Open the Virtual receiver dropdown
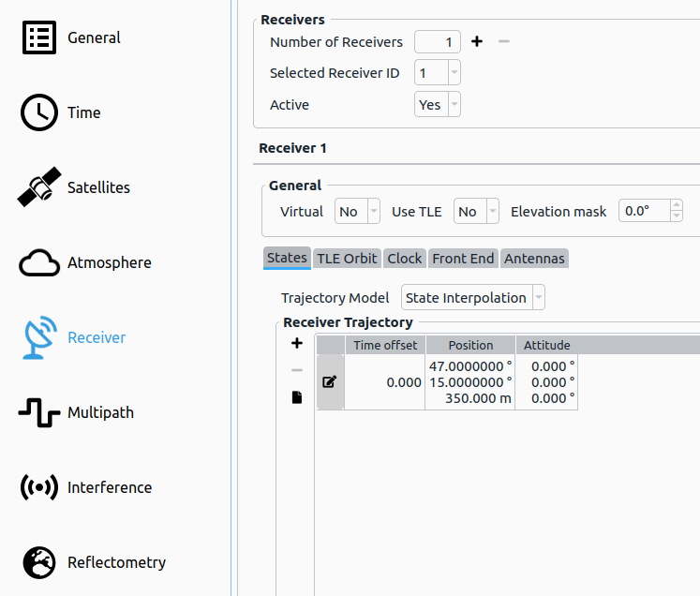 (357, 212)
